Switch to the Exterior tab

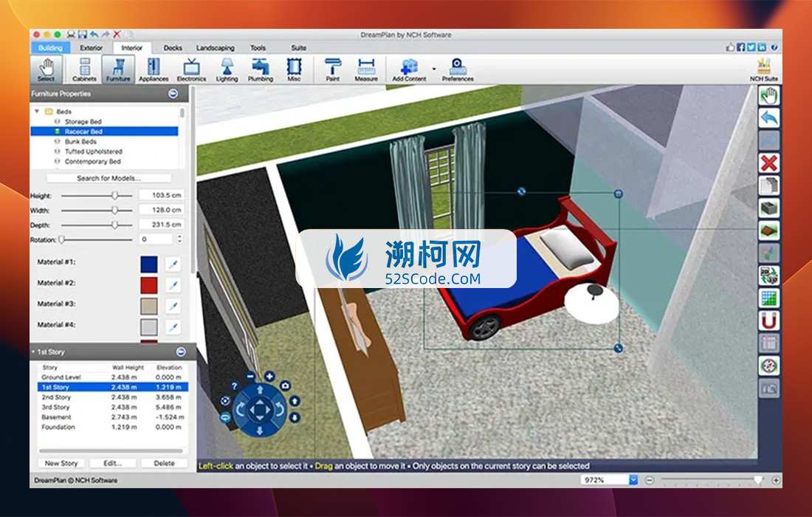(x=91, y=48)
